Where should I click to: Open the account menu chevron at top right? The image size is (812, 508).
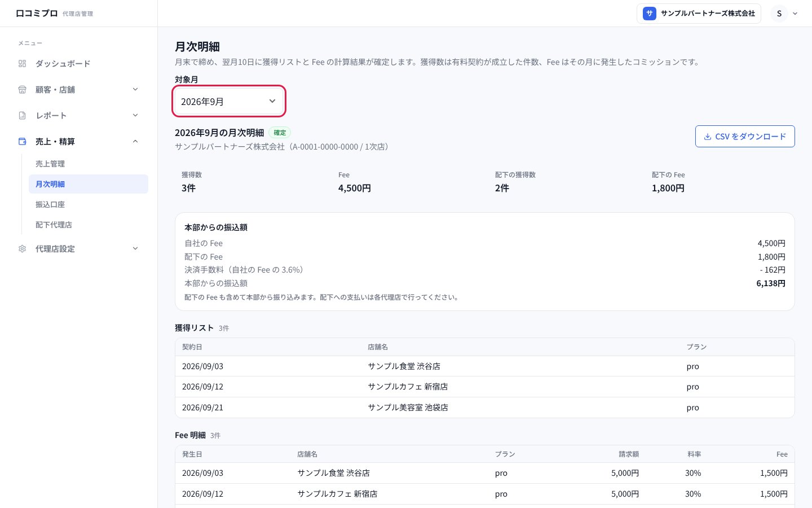[795, 14]
